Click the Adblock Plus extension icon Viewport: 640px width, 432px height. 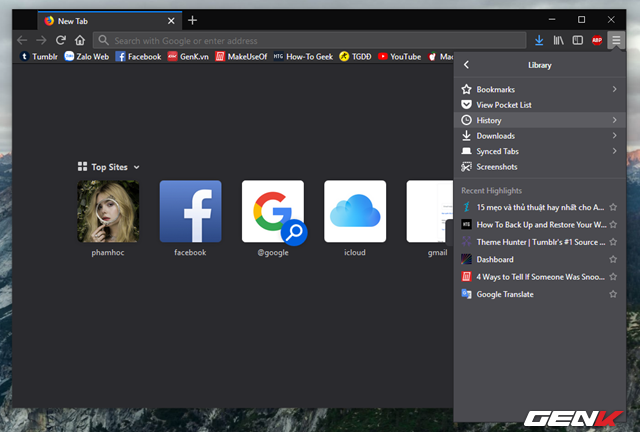pos(597,40)
